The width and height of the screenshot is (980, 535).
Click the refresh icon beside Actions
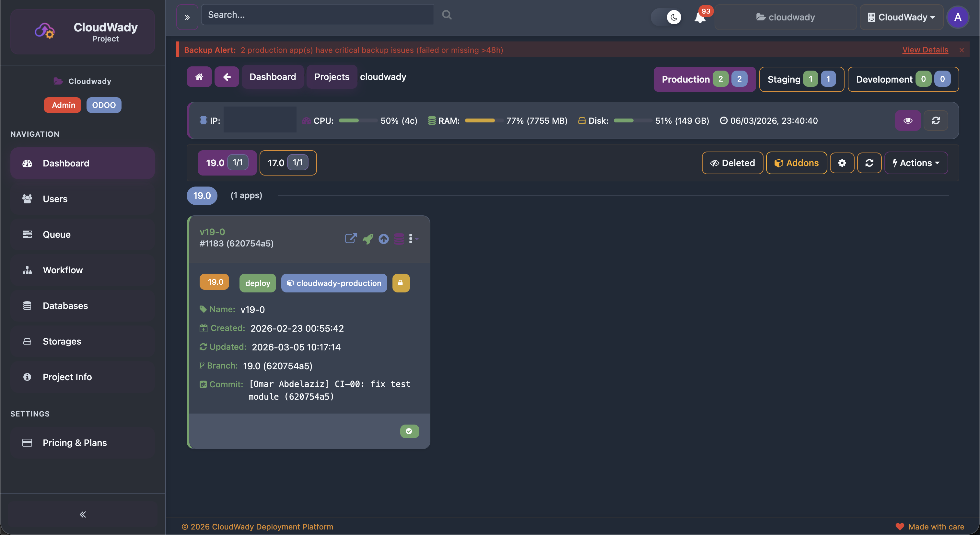click(869, 163)
